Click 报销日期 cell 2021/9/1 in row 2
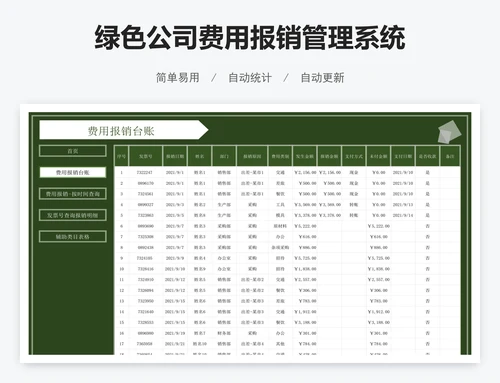 (175, 183)
